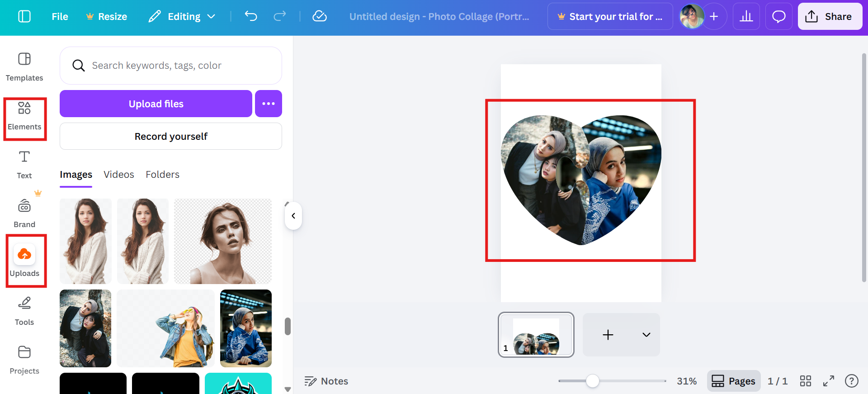
Task: Collapse the side panel arrow
Action: pyautogui.click(x=293, y=216)
